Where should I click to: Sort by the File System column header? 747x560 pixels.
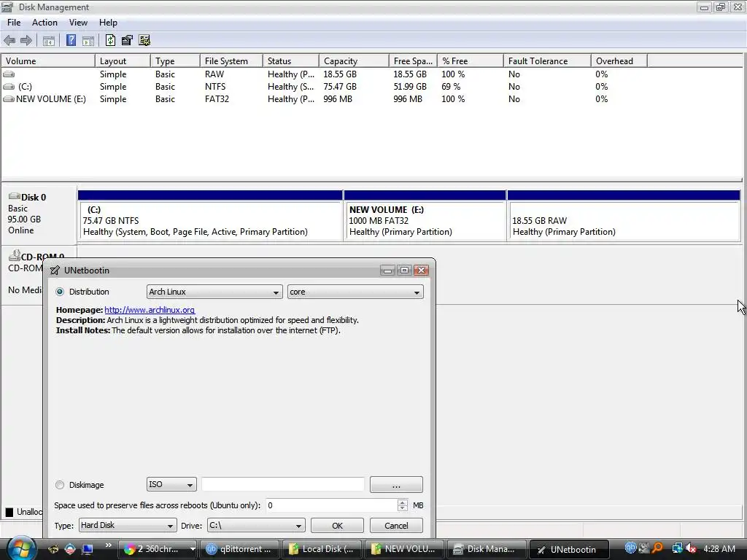tap(231, 61)
